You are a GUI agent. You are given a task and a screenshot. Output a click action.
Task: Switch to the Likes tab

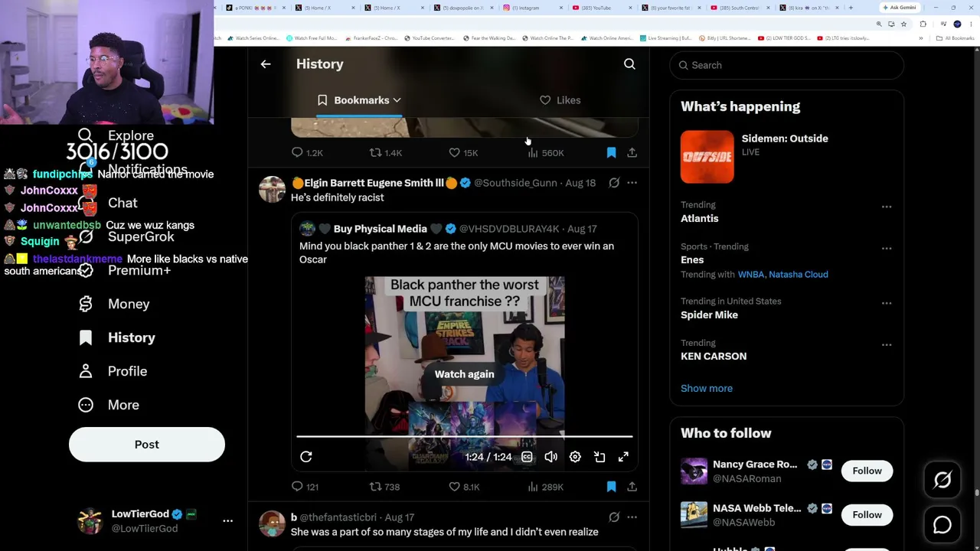(560, 100)
